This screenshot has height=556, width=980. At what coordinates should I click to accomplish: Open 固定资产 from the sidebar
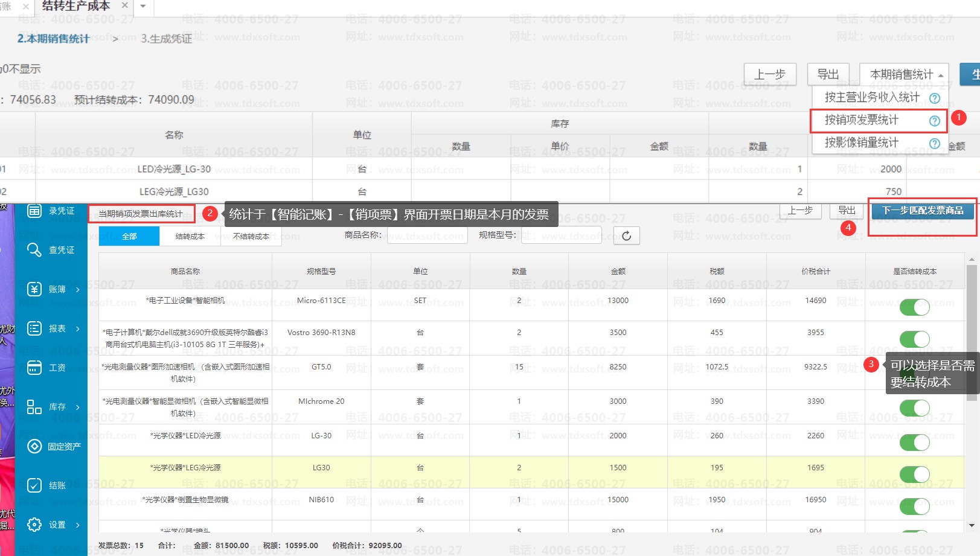[x=34, y=446]
